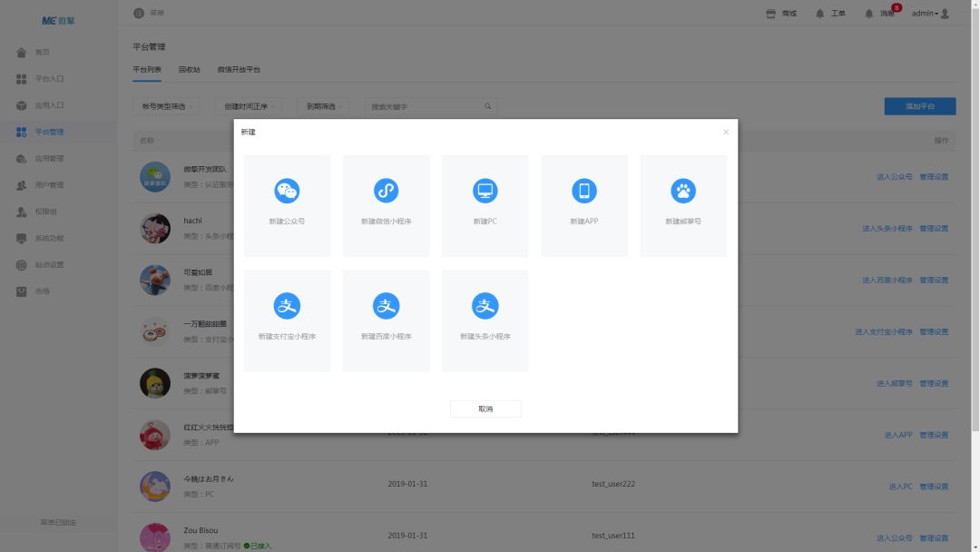Select the paw-print icon in the dialog

pyautogui.click(x=683, y=191)
